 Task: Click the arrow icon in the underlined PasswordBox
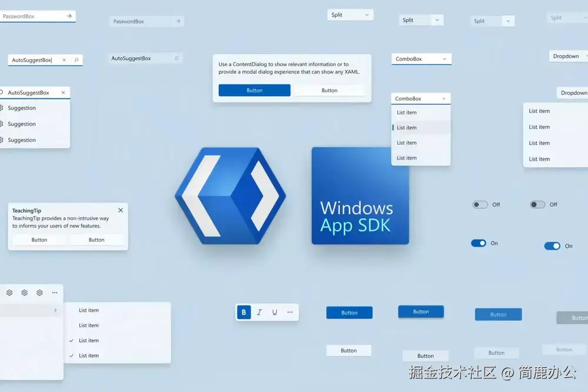[69, 16]
